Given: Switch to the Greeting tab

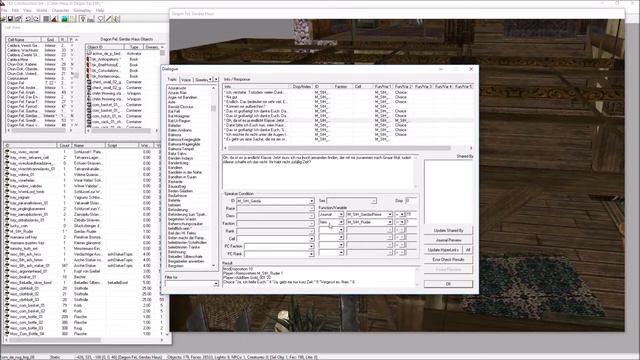Looking at the screenshot, I should (x=201, y=80).
